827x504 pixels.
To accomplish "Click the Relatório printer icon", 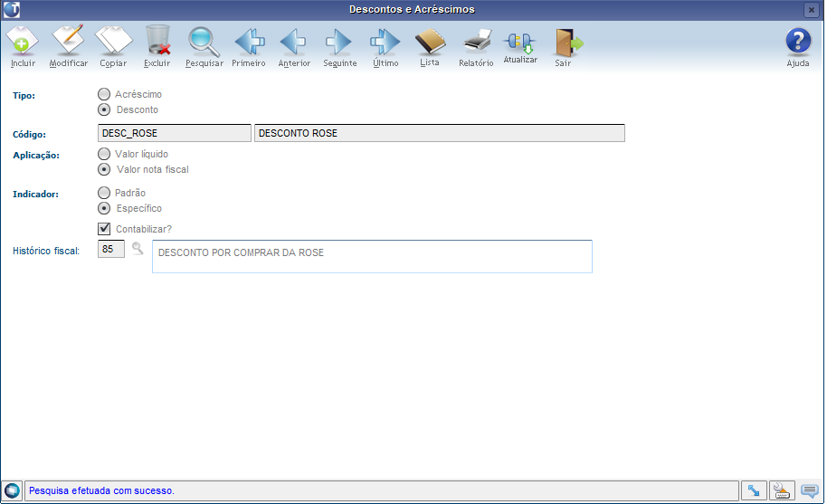I will [477, 42].
